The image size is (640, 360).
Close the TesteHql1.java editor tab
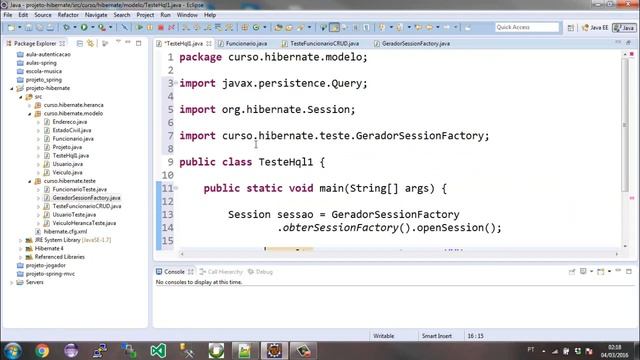(209, 43)
